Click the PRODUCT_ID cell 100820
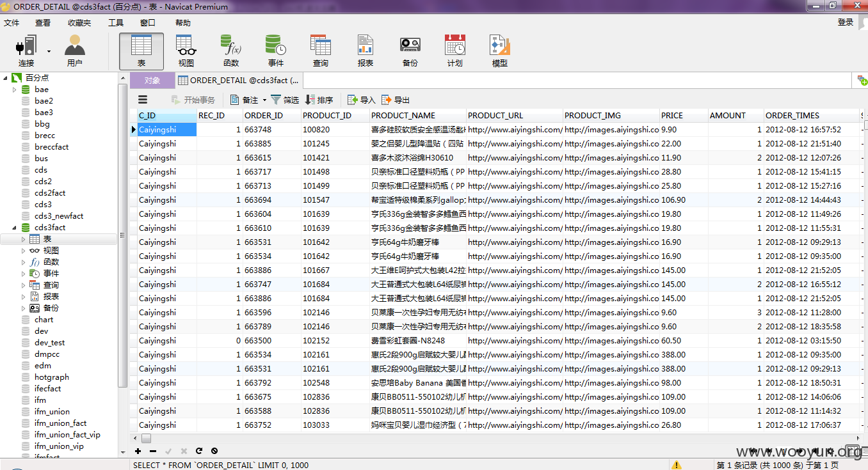Viewport: 868px width, 470px height. [x=335, y=130]
